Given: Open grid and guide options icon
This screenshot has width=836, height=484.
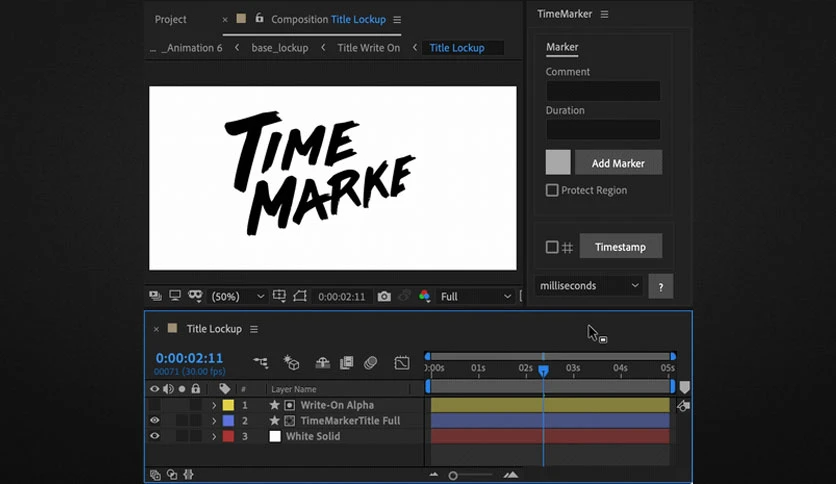Looking at the screenshot, I should pos(279,296).
